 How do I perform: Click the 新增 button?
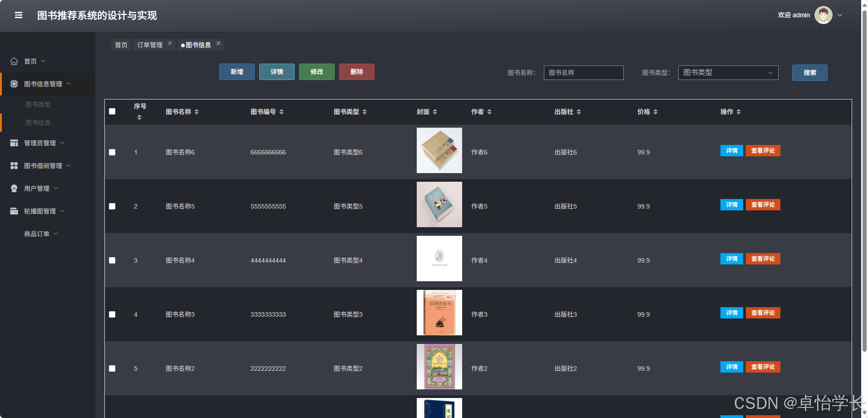[x=237, y=72]
